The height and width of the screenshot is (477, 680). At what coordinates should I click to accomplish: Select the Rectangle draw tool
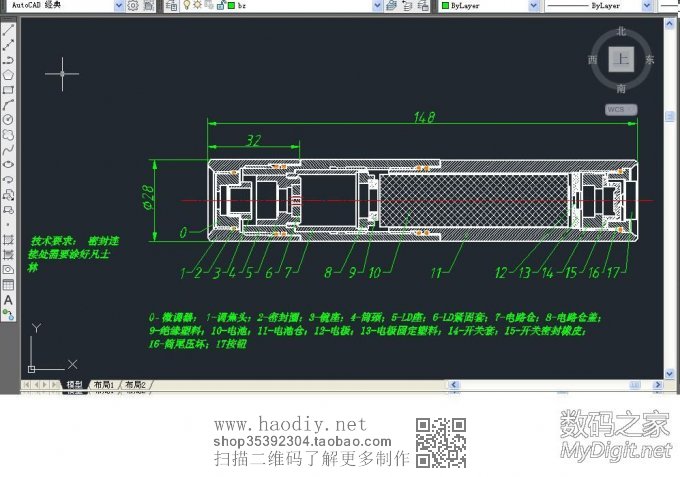(x=8, y=88)
